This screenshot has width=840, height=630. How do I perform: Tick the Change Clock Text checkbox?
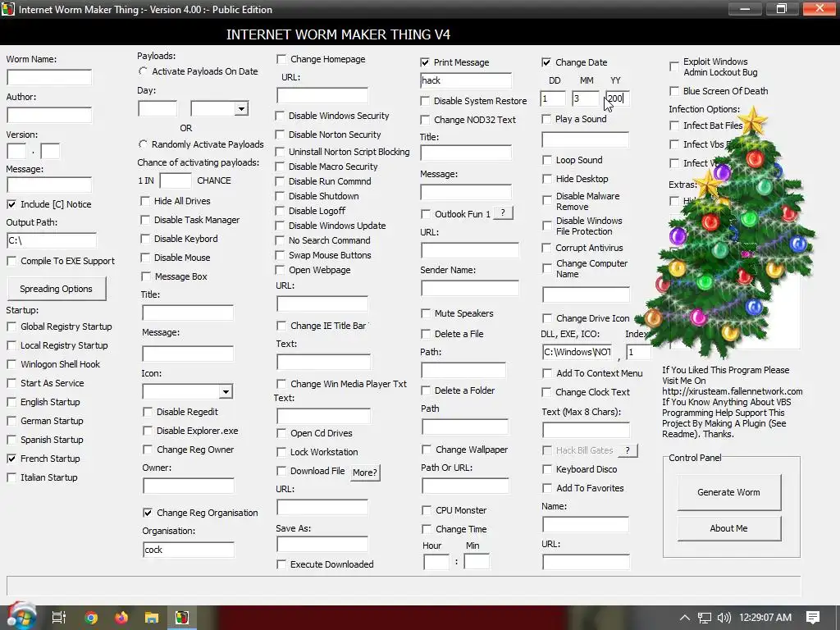click(546, 392)
